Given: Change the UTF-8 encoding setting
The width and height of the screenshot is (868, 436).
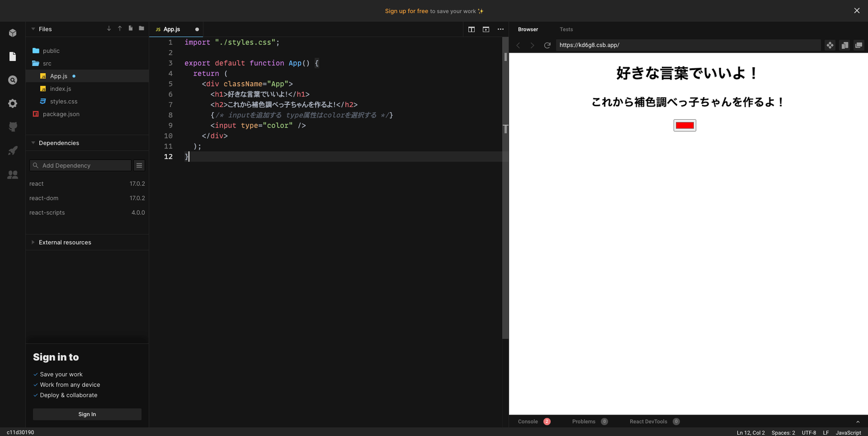Looking at the screenshot, I should [x=809, y=432].
